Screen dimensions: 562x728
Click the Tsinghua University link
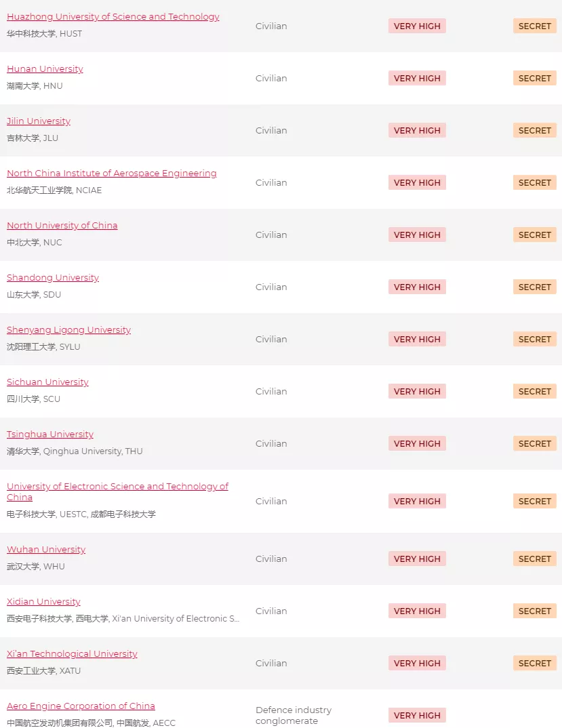click(50, 434)
